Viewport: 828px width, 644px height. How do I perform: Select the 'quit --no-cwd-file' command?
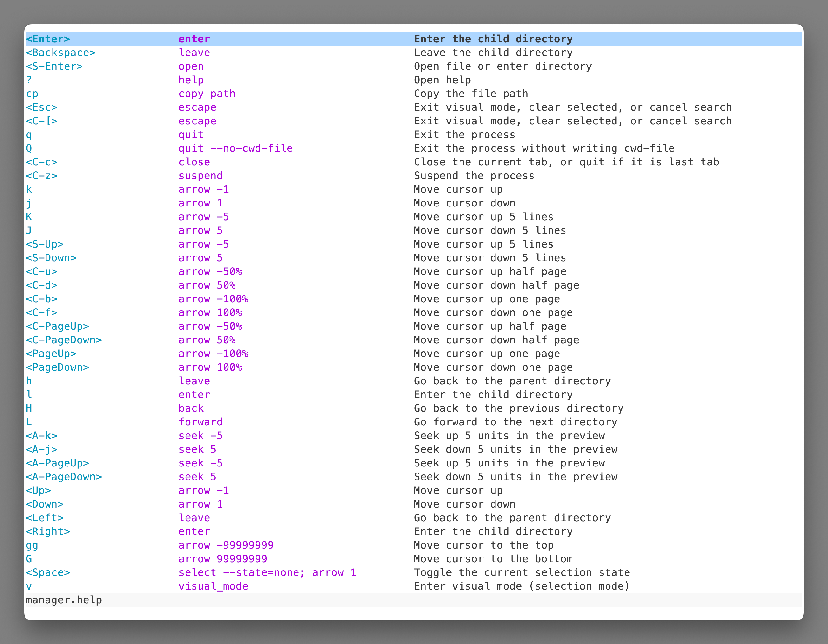(235, 148)
